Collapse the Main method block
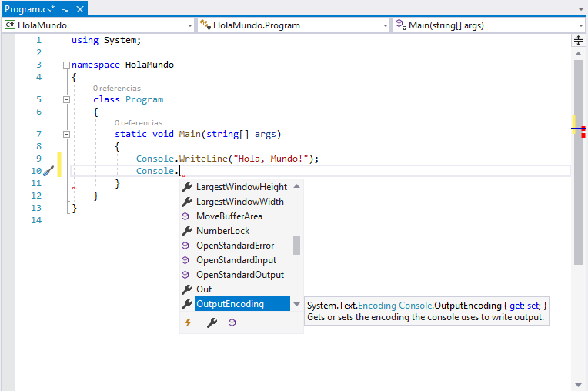588x391 pixels. point(66,134)
